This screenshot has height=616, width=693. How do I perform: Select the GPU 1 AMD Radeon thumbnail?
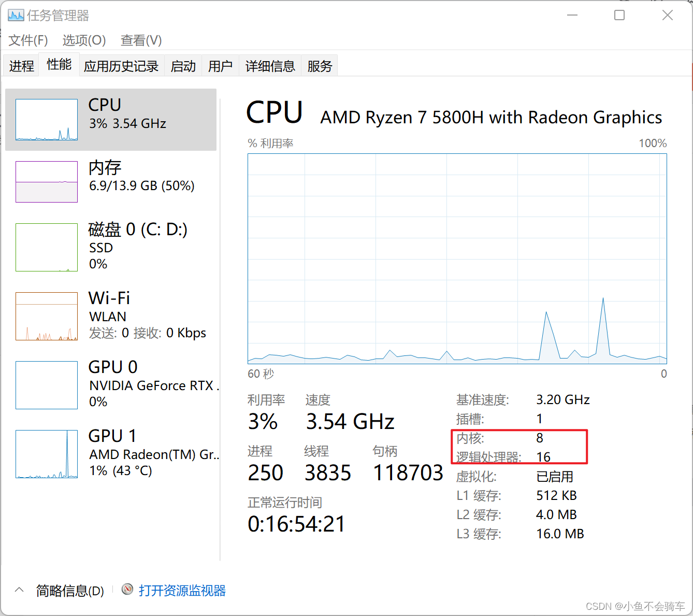tap(47, 454)
